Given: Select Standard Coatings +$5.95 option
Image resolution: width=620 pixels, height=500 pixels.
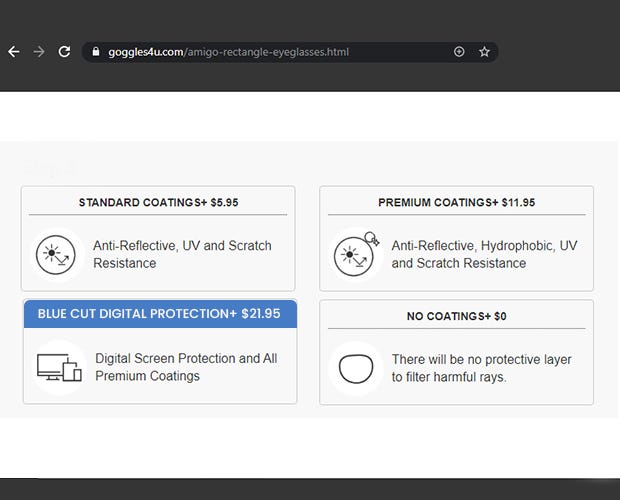Looking at the screenshot, I should (158, 202).
